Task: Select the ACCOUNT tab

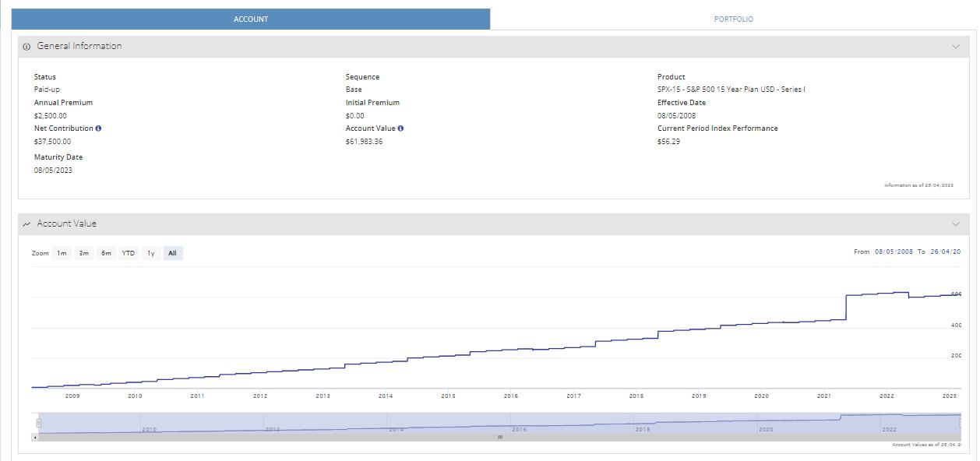Action: pyautogui.click(x=251, y=19)
